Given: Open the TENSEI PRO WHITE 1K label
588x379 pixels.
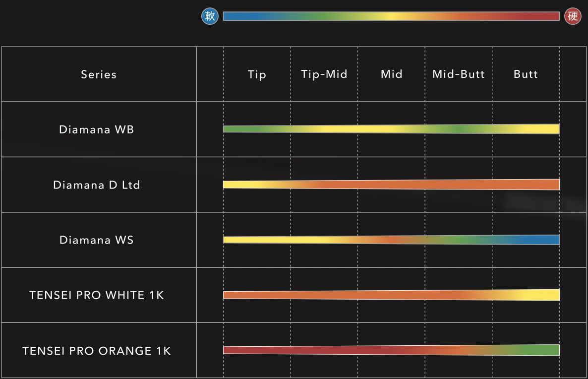Looking at the screenshot, I should pyautogui.click(x=97, y=295).
